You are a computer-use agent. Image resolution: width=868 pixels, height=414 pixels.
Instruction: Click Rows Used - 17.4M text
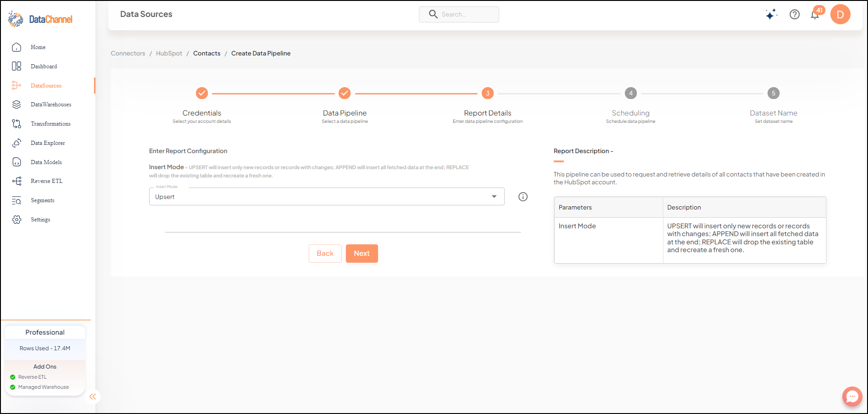(45, 348)
